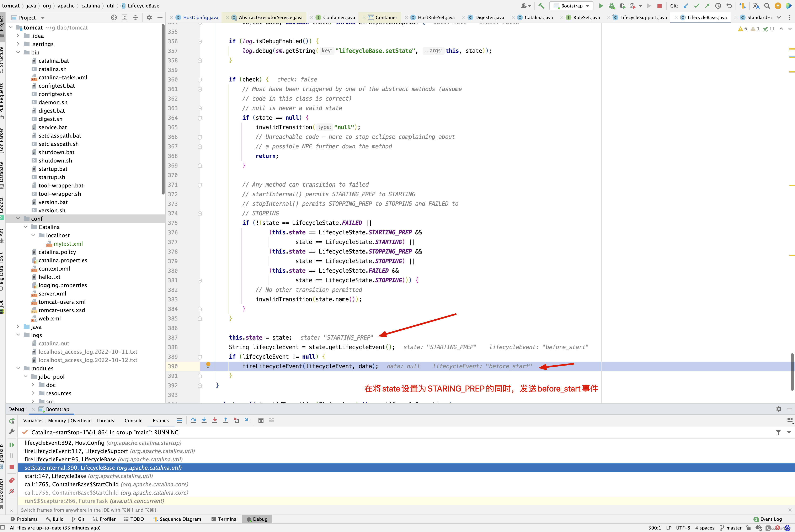Resume program from debug sidebar
Image resolution: width=795 pixels, height=532 pixels.
click(11, 445)
